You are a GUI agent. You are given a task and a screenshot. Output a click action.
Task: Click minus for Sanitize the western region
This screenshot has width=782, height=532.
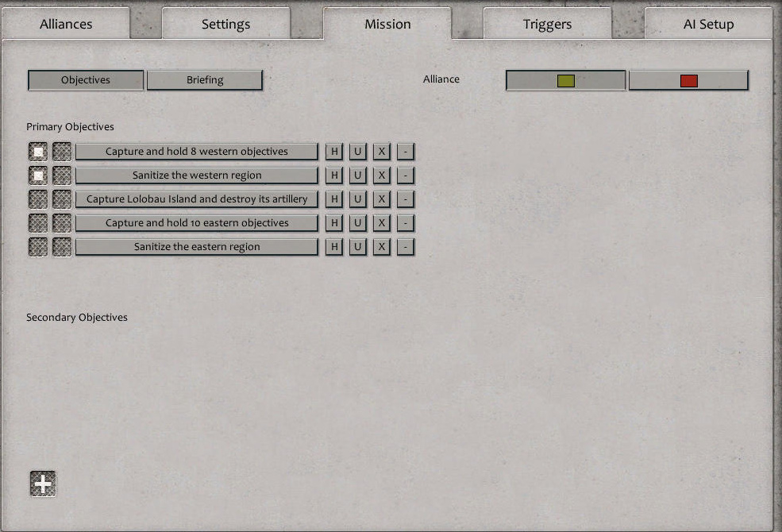point(406,175)
